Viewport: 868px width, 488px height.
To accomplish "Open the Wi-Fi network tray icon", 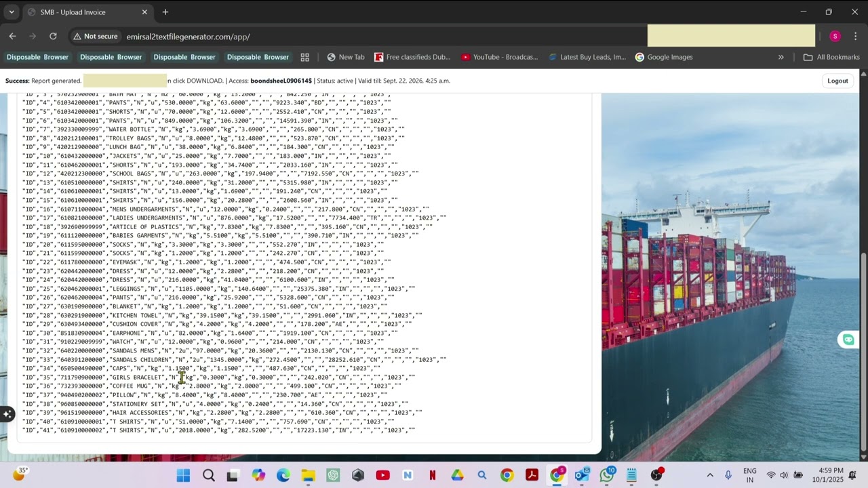I will point(771,475).
